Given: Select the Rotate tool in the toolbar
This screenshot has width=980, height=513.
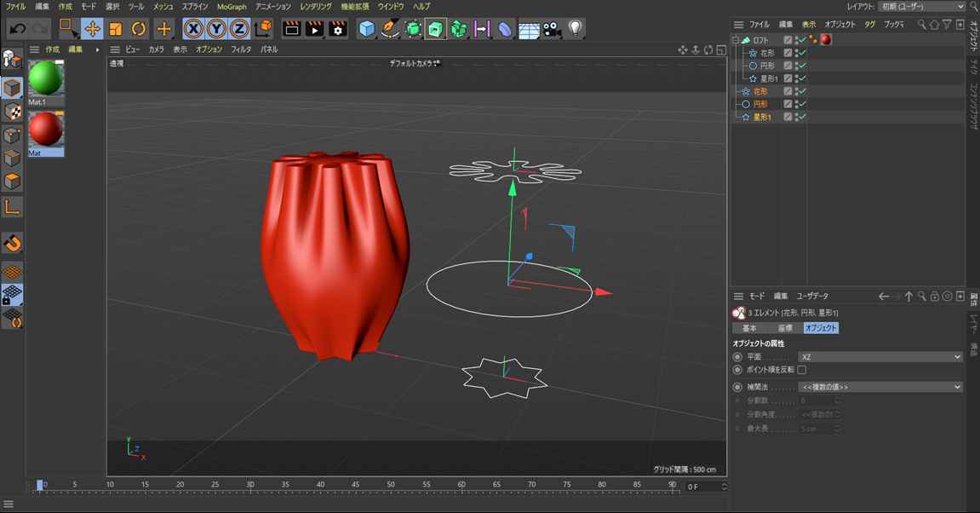Looking at the screenshot, I should click(x=138, y=29).
